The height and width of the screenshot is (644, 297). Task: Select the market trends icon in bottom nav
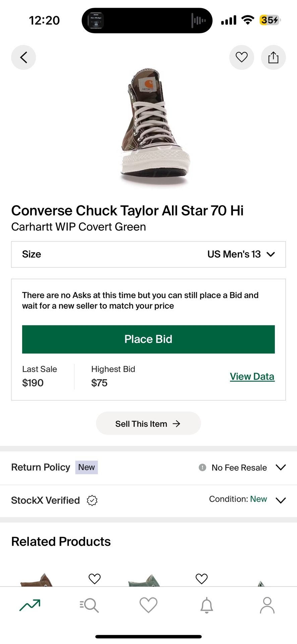pos(29,605)
